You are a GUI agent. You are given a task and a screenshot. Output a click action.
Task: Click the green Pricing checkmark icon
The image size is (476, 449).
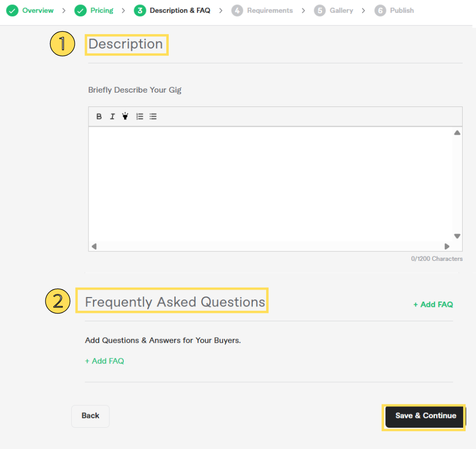(81, 10)
